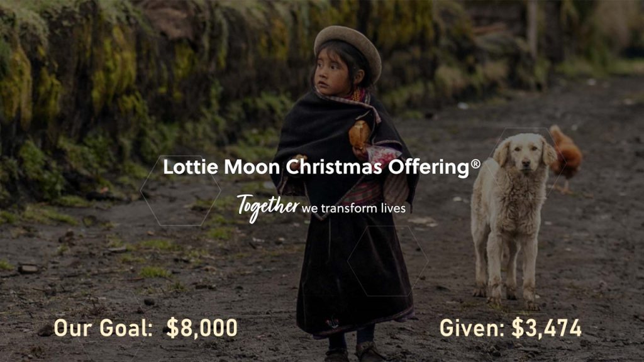
Task: Select the cursive Together word
Action: (x=268, y=207)
